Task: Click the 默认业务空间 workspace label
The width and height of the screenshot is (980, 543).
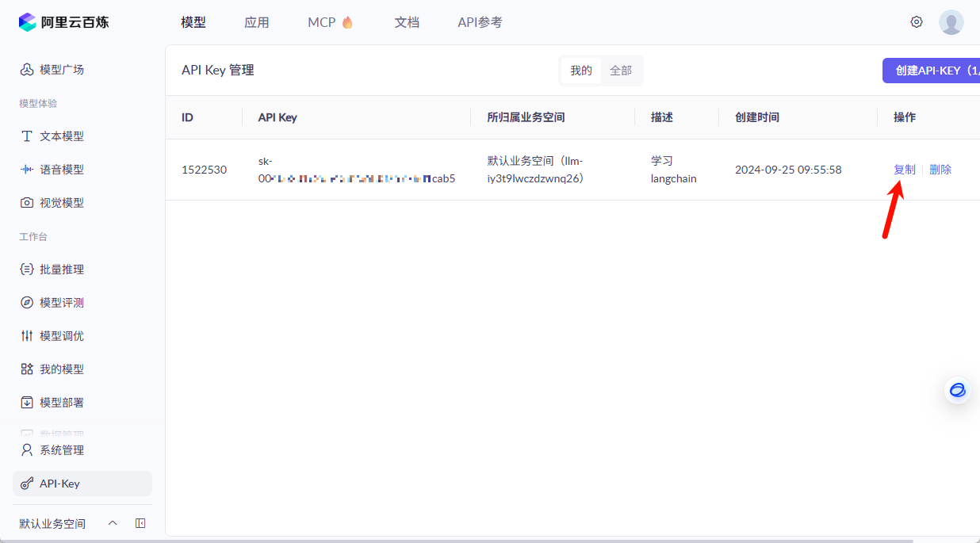Action: [52, 523]
